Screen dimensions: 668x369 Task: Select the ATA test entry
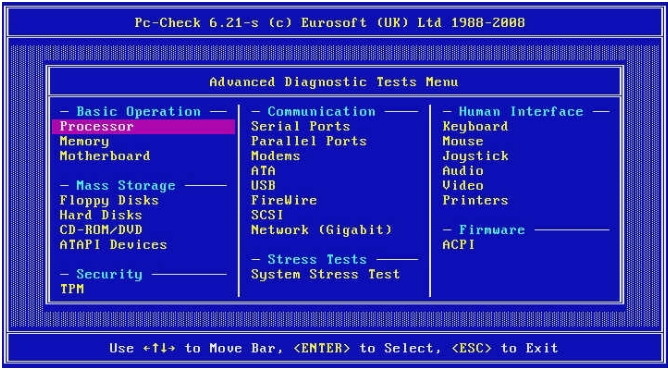click(263, 171)
